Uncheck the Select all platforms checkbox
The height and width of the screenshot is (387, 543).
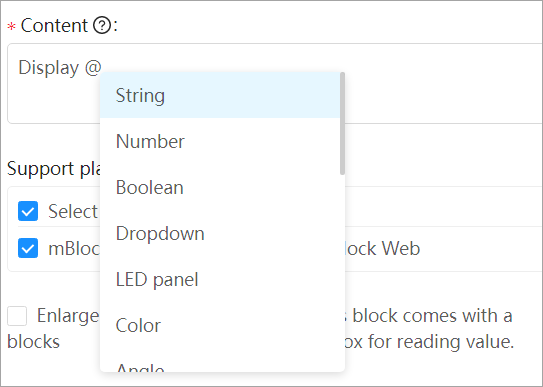coord(28,211)
